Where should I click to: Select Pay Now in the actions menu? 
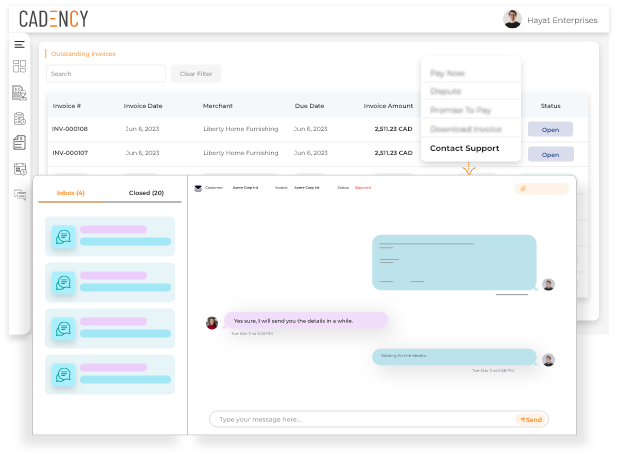447,73
